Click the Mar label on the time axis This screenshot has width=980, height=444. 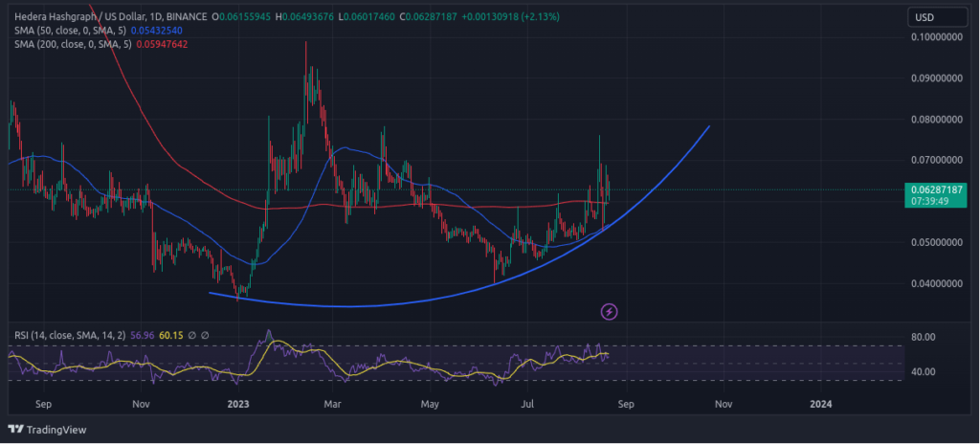[332, 406]
